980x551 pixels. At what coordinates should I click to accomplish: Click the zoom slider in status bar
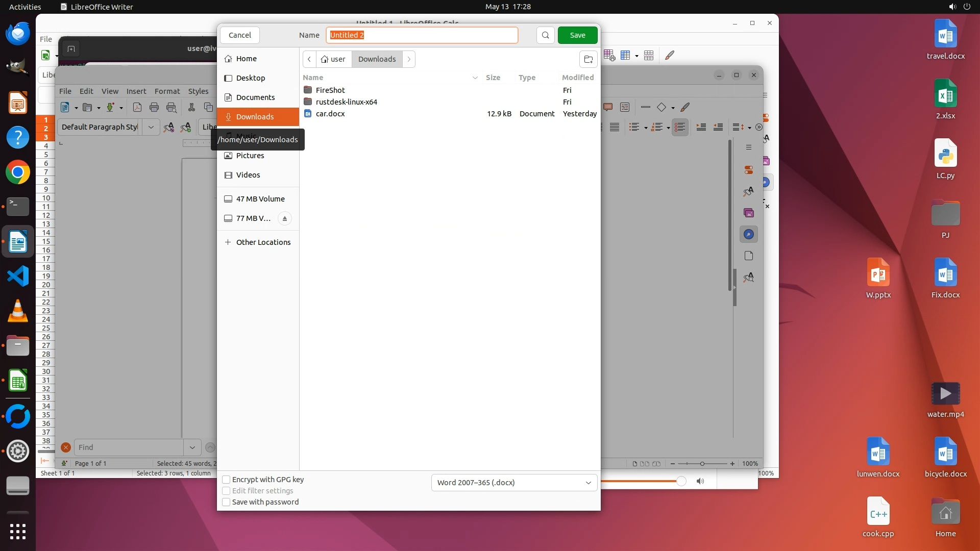[702, 464]
